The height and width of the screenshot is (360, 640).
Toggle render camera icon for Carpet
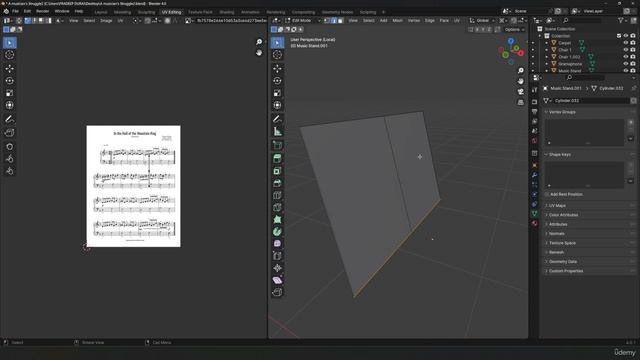point(633,43)
